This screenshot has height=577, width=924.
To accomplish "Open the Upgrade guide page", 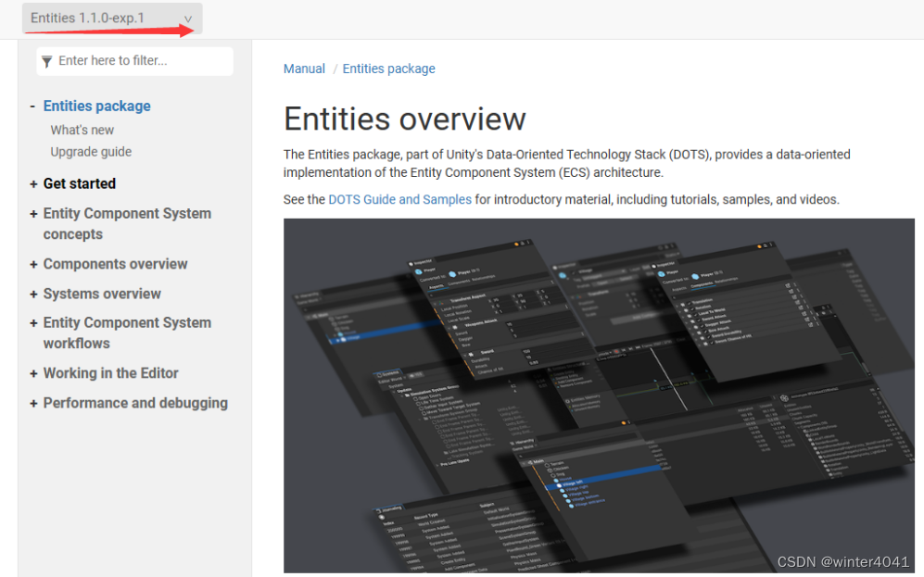I will pos(91,152).
